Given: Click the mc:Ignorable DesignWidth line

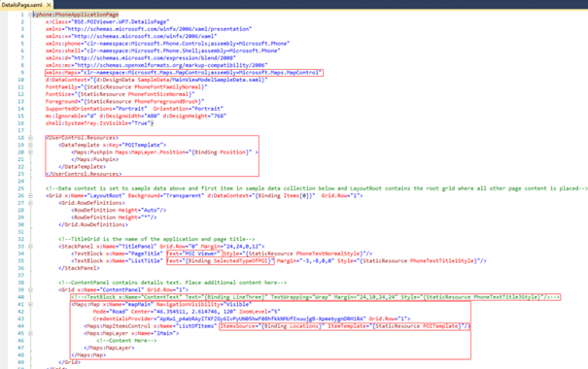Looking at the screenshot, I should pos(136,116).
